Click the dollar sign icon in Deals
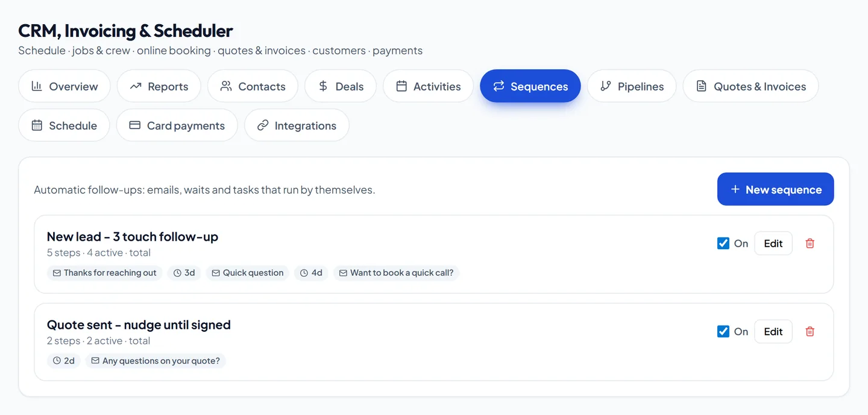The image size is (868, 415). pyautogui.click(x=323, y=86)
